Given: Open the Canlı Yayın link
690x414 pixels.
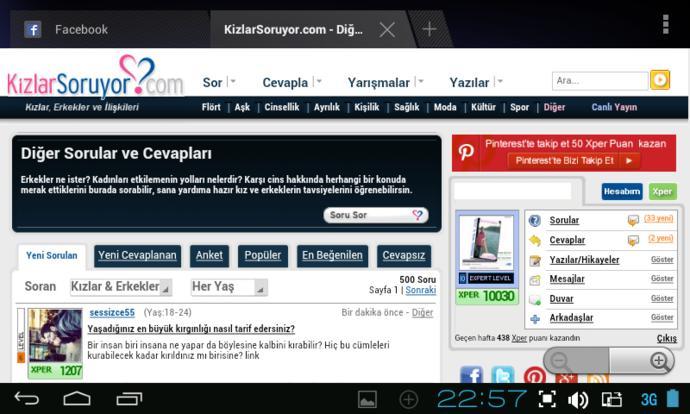Looking at the screenshot, I should (614, 107).
